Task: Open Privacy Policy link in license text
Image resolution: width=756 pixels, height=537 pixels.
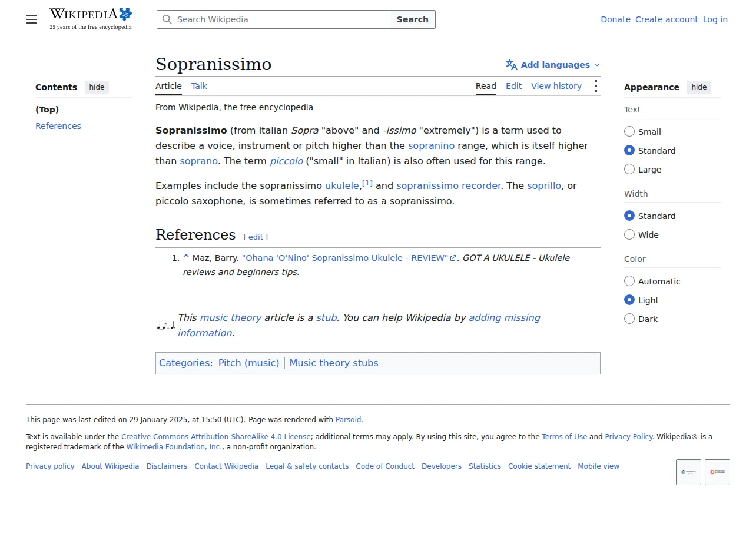Action: (628, 437)
